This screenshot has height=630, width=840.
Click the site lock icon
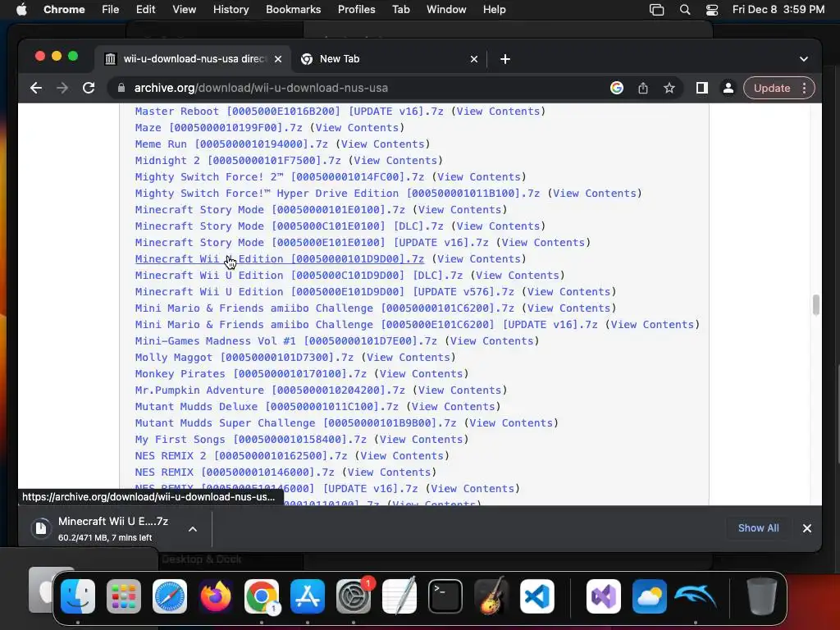(x=121, y=88)
